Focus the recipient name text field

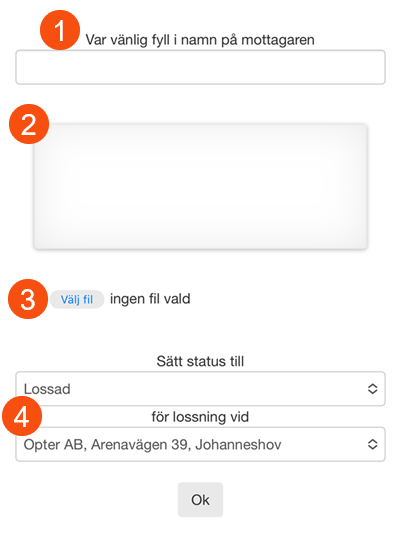coord(200,67)
